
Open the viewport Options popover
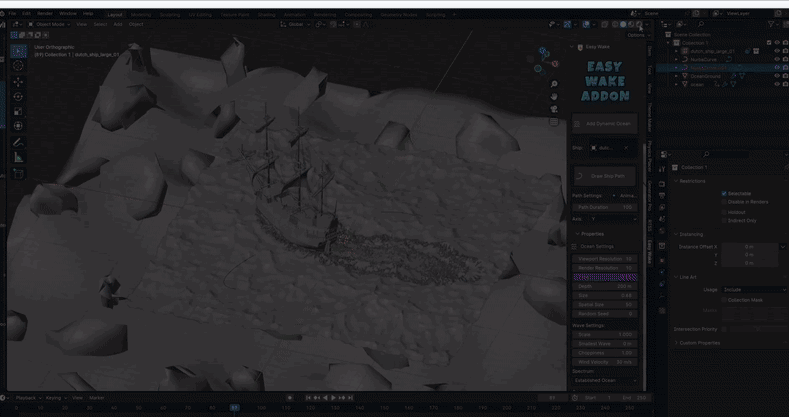coord(638,35)
